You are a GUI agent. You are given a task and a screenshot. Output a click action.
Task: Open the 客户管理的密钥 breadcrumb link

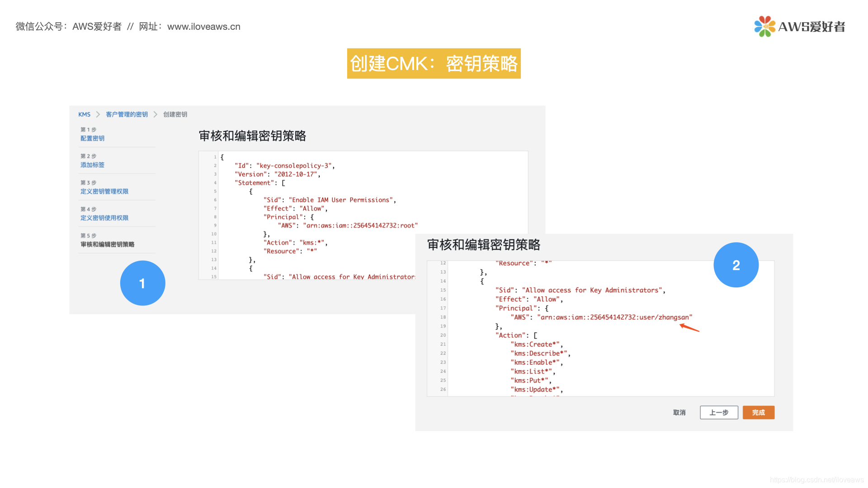tap(127, 114)
